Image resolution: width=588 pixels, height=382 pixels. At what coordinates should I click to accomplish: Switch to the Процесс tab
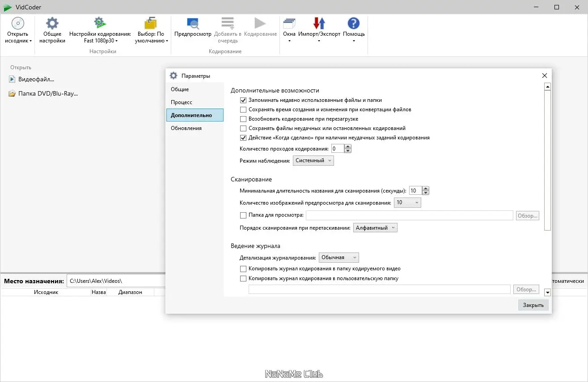[195, 102]
